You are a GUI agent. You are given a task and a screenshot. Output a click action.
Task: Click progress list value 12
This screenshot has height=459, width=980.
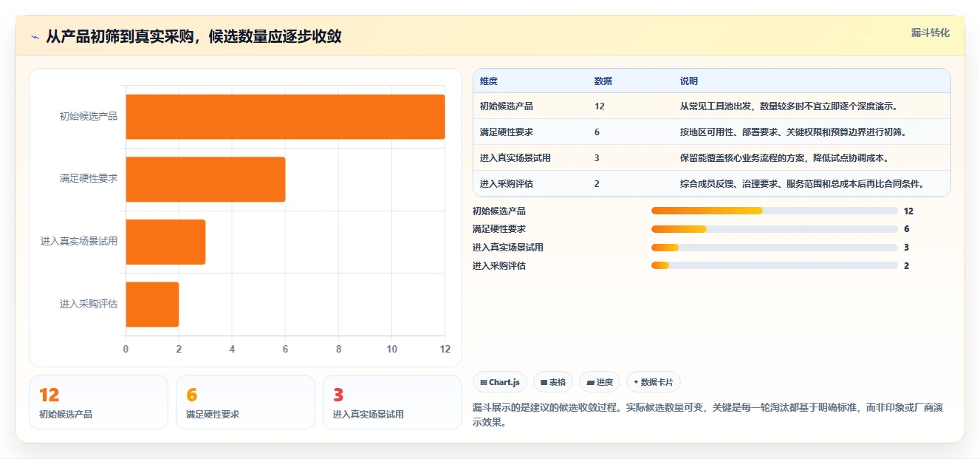click(x=908, y=211)
